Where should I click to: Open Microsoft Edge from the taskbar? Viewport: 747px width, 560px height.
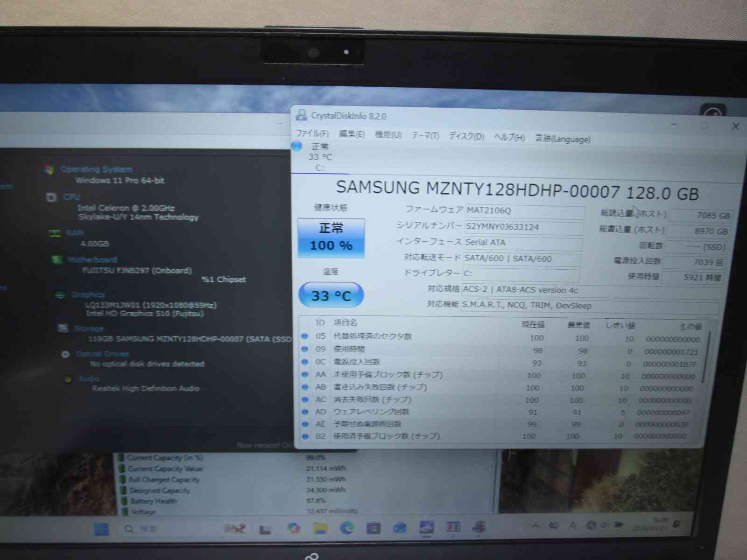tap(346, 528)
